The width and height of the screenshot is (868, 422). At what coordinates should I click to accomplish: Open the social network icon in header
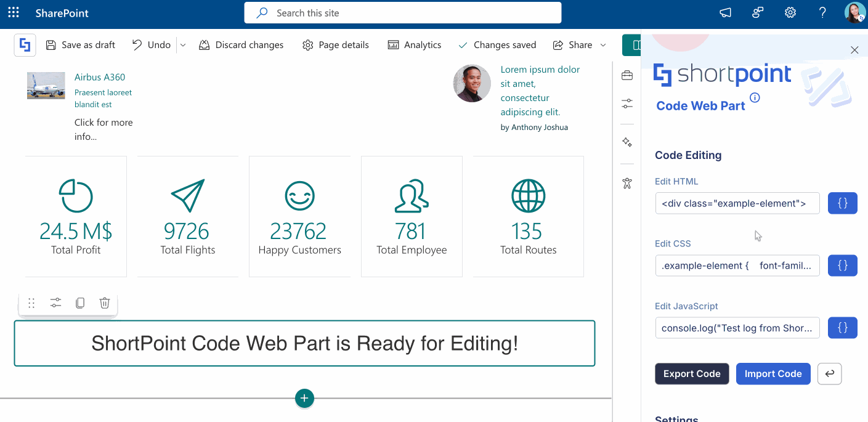758,12
